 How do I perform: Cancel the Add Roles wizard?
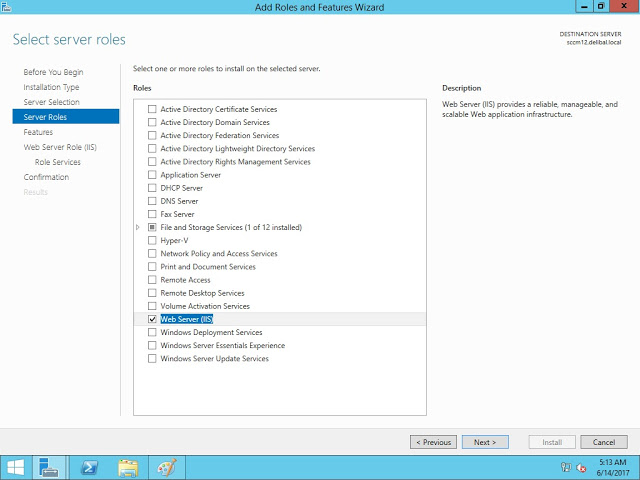(603, 442)
